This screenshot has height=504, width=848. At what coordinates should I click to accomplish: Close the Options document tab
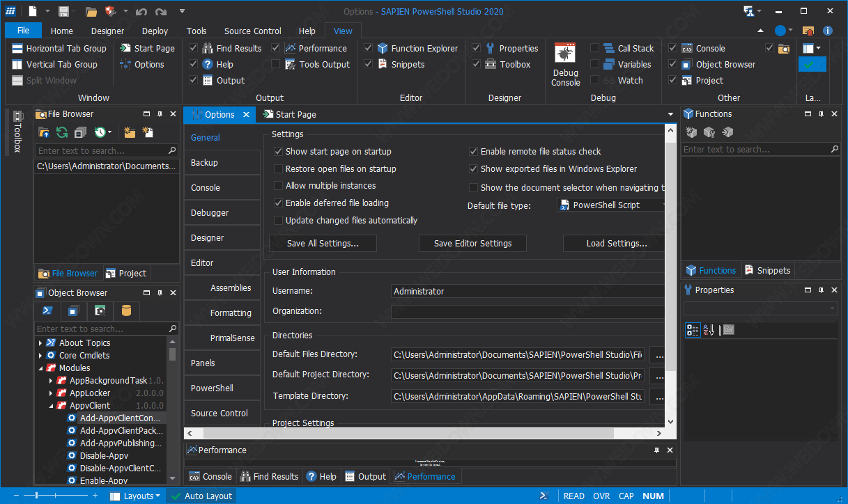click(x=246, y=115)
